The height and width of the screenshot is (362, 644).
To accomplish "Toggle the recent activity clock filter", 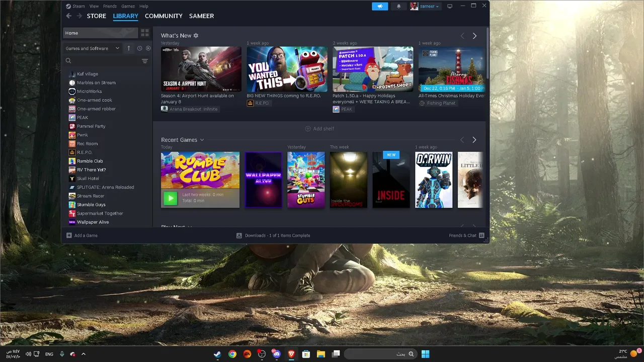I will (139, 48).
